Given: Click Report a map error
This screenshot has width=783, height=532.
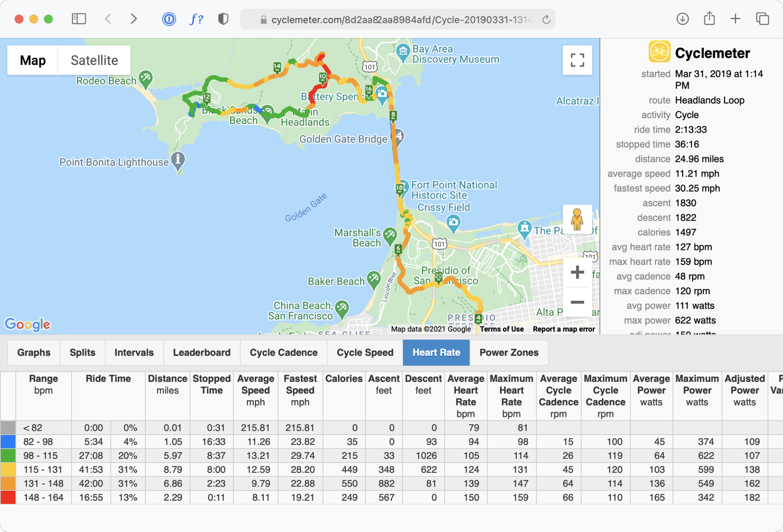Looking at the screenshot, I should (x=564, y=329).
